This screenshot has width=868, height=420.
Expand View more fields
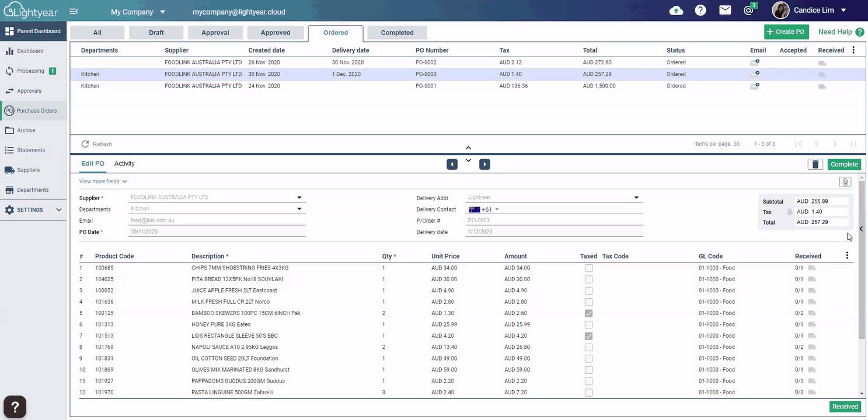[x=103, y=181]
